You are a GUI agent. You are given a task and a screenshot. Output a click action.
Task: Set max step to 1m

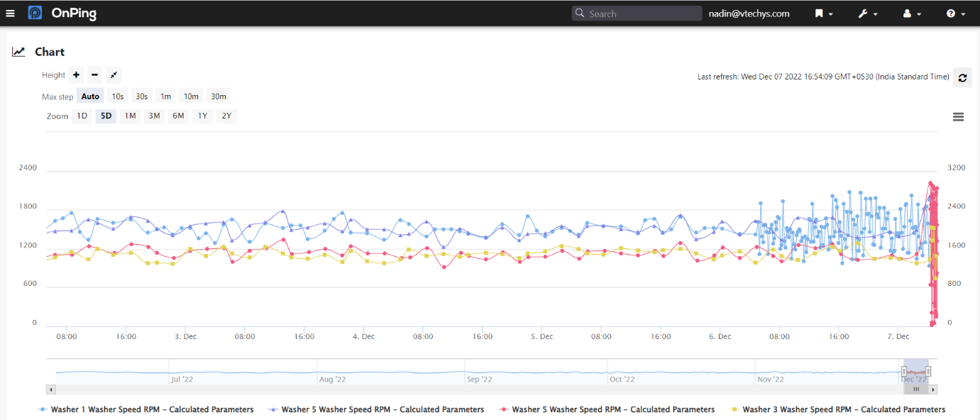click(165, 96)
